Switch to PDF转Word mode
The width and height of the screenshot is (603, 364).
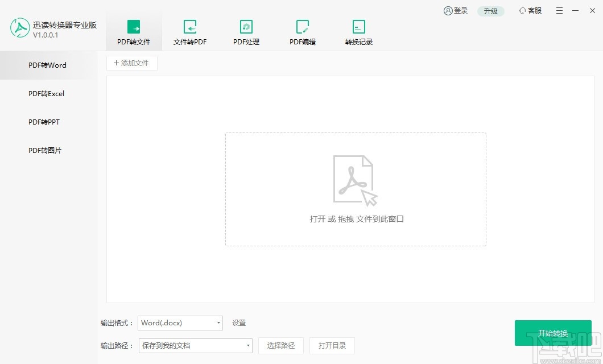pyautogui.click(x=47, y=65)
